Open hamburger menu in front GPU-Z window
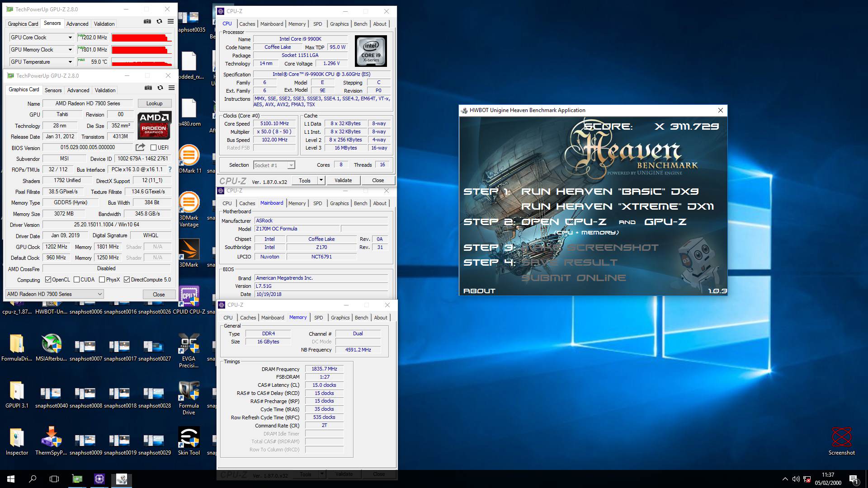This screenshot has height=488, width=868. click(171, 88)
